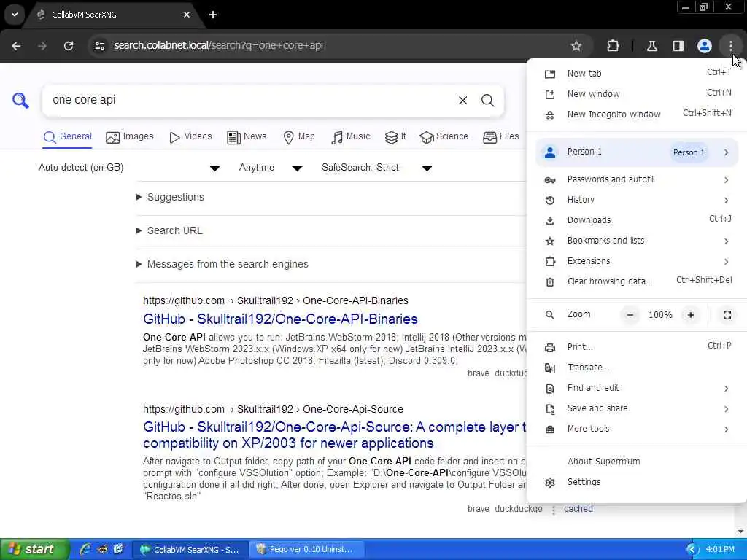Viewport: 747px width, 560px height.
Task: Select the General category tab
Action: 67,136
